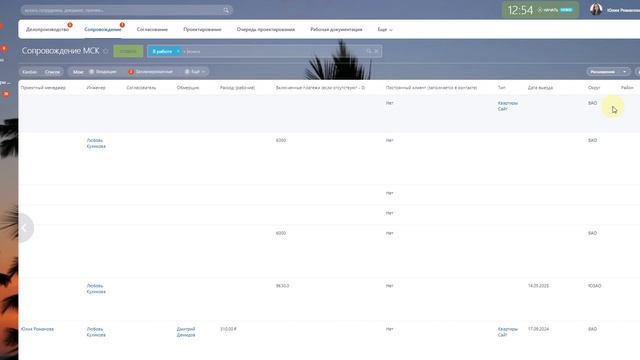Sort by Инженер column header
Screen dimensions: 640x360
(x=96, y=88)
